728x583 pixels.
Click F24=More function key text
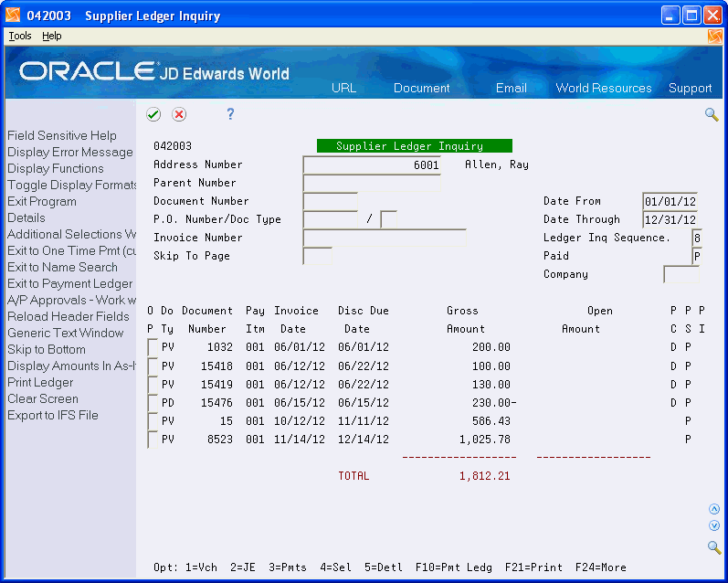pyautogui.click(x=601, y=567)
